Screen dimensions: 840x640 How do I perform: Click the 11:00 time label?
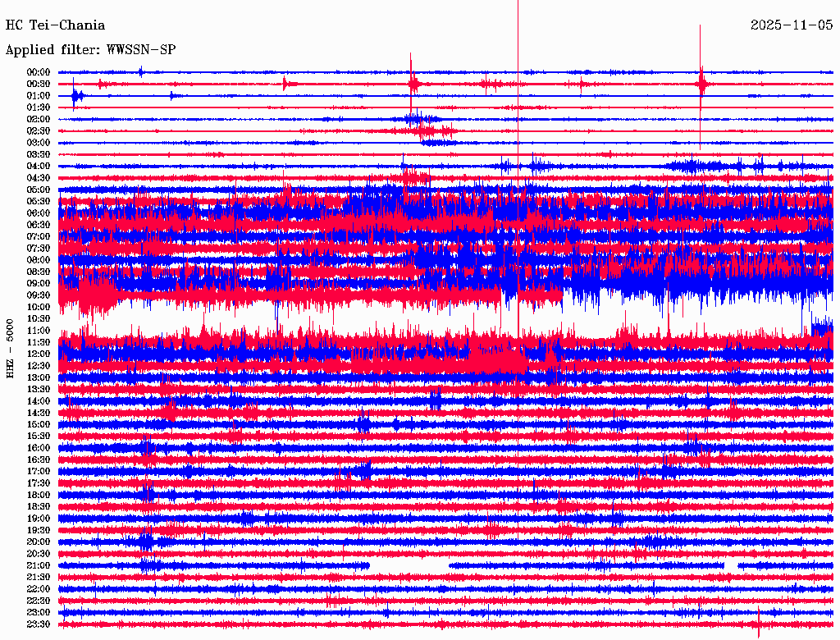tap(39, 331)
